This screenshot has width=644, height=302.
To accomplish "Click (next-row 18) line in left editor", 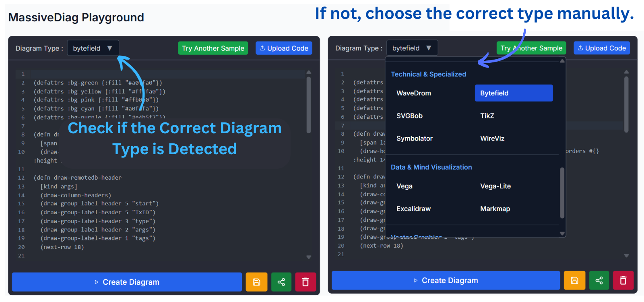I will coord(62,247).
